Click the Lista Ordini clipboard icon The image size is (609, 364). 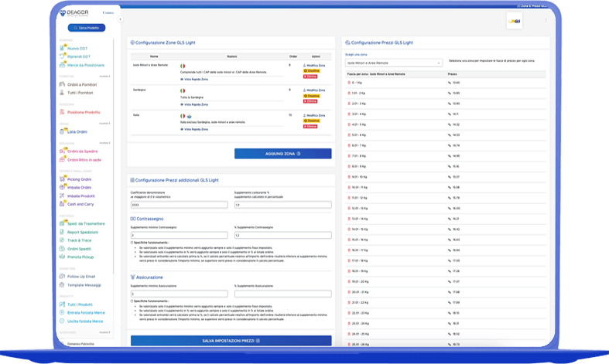pyautogui.click(x=62, y=131)
